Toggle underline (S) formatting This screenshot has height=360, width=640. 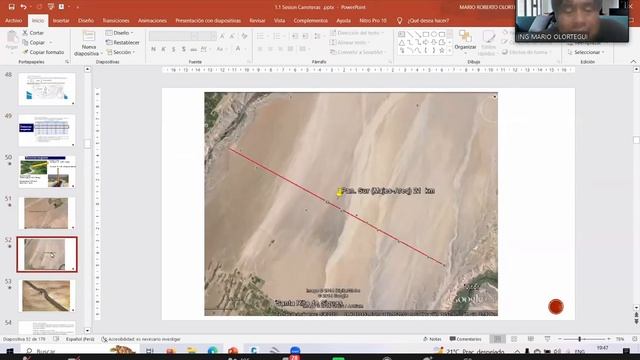173,49
